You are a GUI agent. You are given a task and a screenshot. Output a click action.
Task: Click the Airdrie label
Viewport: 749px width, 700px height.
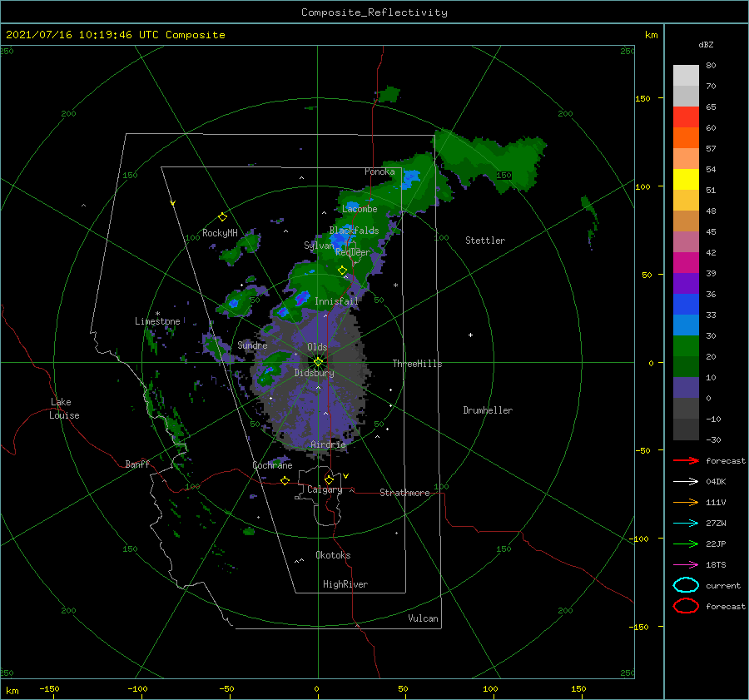pos(328,444)
